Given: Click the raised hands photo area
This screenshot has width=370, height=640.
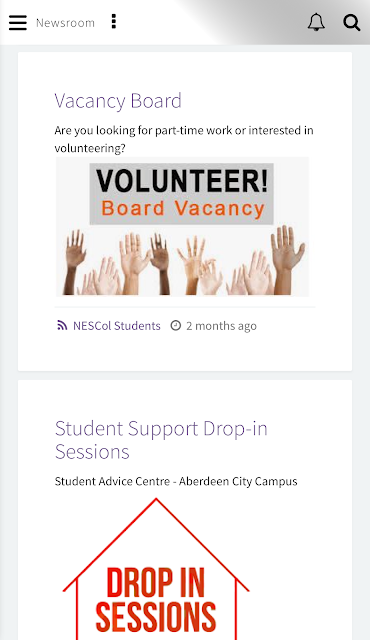Looking at the screenshot, I should click(184, 260).
